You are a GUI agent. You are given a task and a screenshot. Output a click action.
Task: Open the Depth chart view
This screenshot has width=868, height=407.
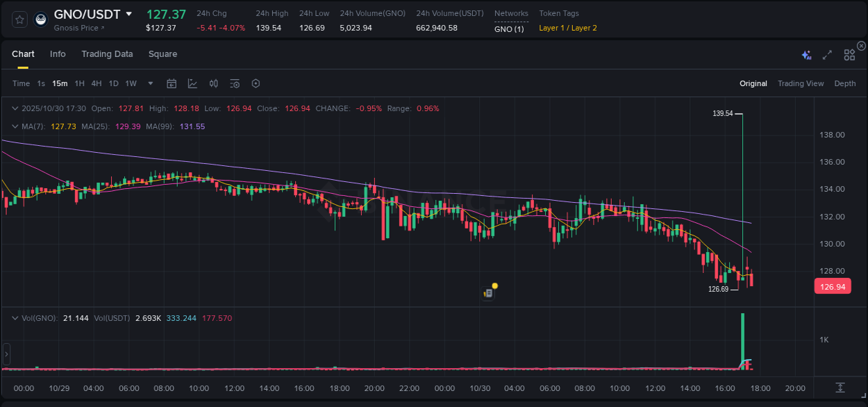(845, 83)
